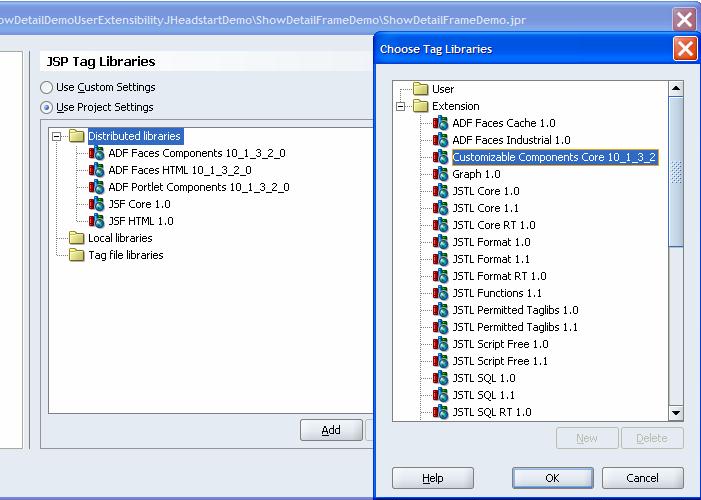Click the JSTL Script Free 1.1 icon

coord(440,361)
